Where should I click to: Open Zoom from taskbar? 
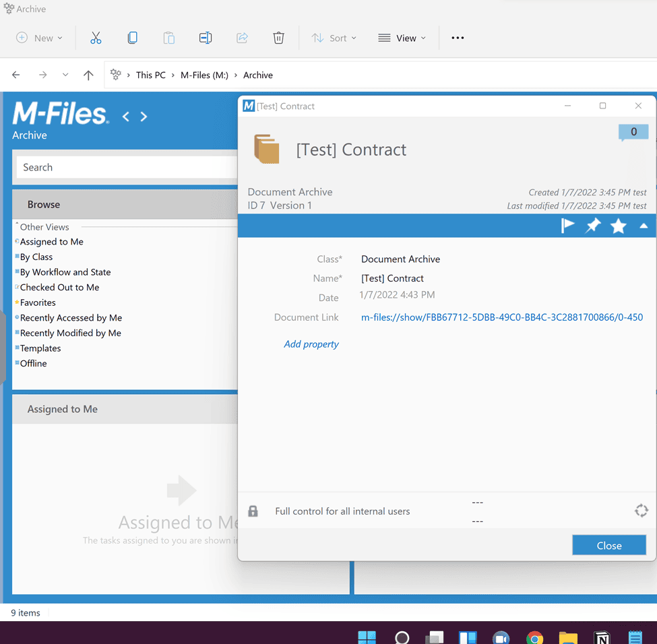tap(501, 637)
